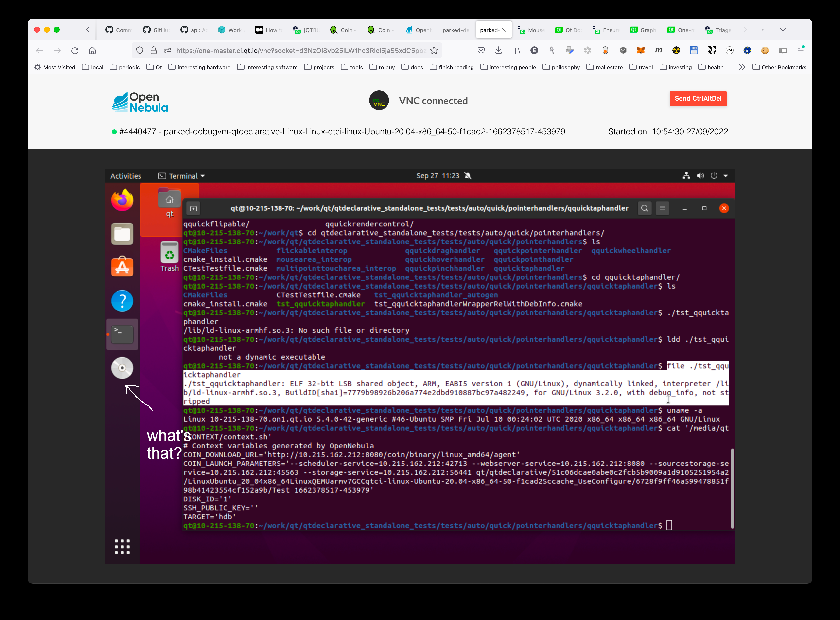Open the GNOME system menu arrow
Viewport: 840px width, 620px height.
point(726,176)
